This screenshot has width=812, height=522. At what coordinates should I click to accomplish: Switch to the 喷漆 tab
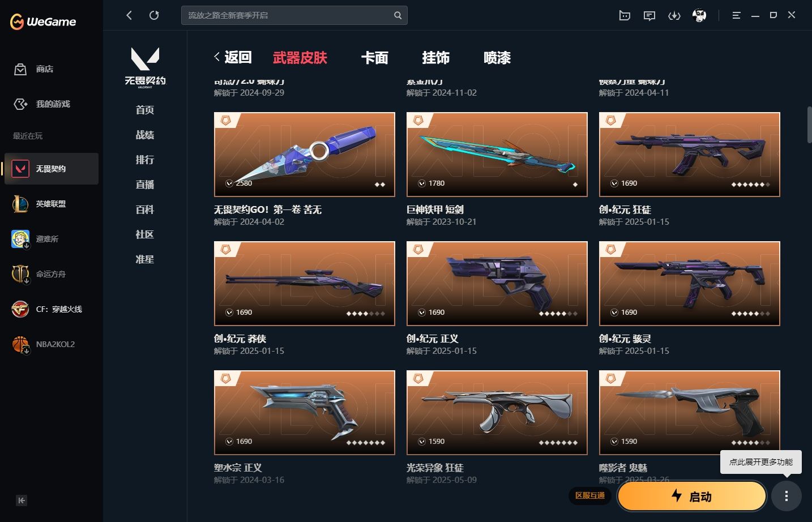497,58
